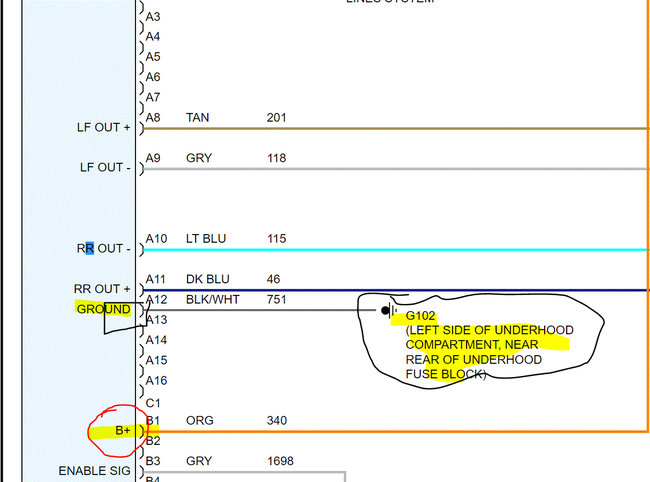Select the A5 pin label
650x482 pixels.
(x=153, y=56)
